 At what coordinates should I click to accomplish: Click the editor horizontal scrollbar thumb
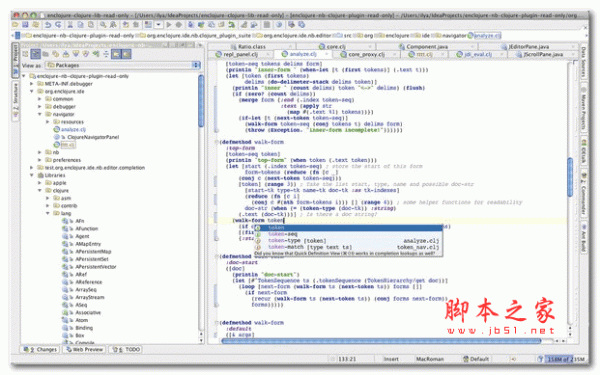pyautogui.click(x=380, y=341)
